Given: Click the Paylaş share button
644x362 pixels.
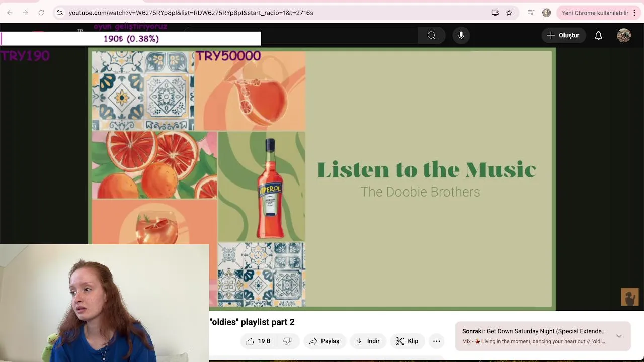Looking at the screenshot, I should tap(324, 341).
